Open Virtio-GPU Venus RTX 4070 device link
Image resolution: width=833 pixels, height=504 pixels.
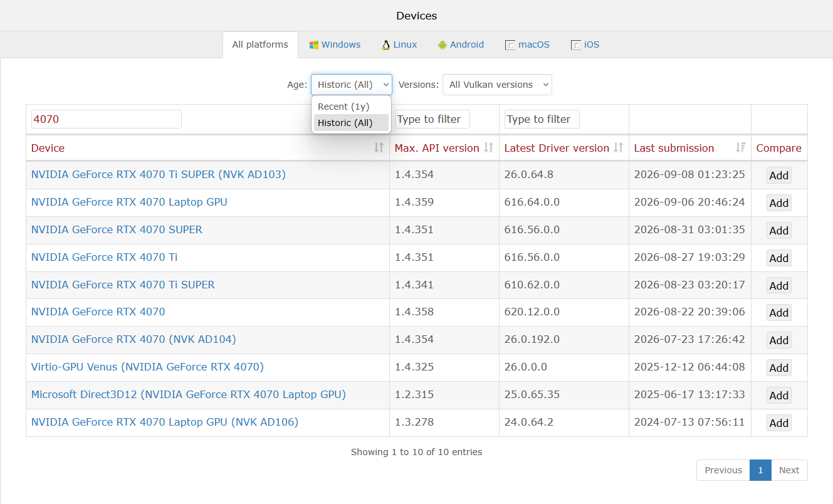147,367
